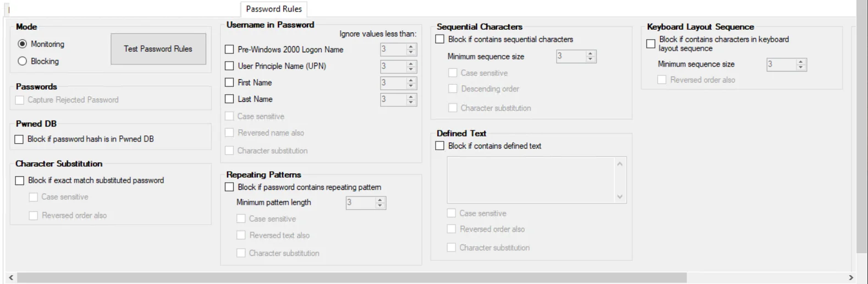Click the Pre-Windows 2000 Logon Name value spinner
Screen dimensions: 868x284
pos(393,50)
